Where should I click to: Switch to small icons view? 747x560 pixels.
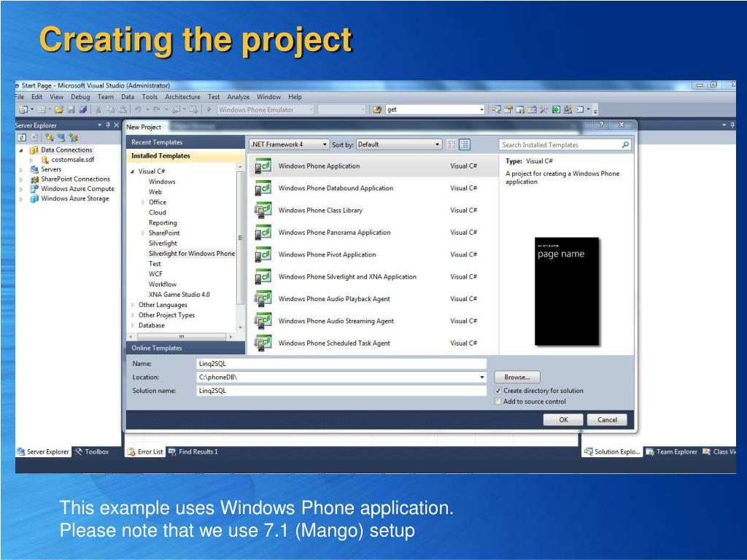click(451, 144)
